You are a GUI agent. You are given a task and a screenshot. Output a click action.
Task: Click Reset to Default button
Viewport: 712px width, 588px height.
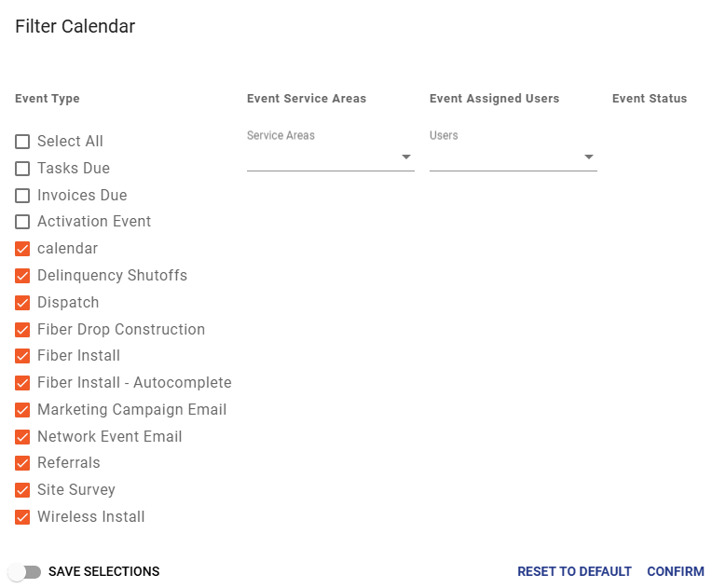(574, 571)
